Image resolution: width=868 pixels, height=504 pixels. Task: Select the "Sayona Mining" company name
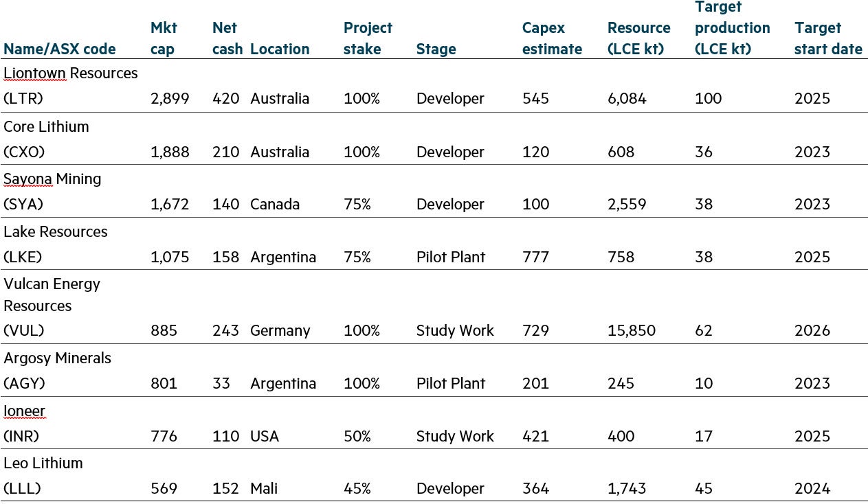click(52, 179)
